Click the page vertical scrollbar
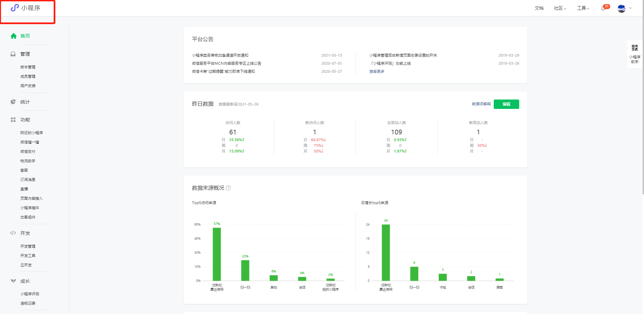Image resolution: width=644 pixels, height=314 pixels. (643, 97)
